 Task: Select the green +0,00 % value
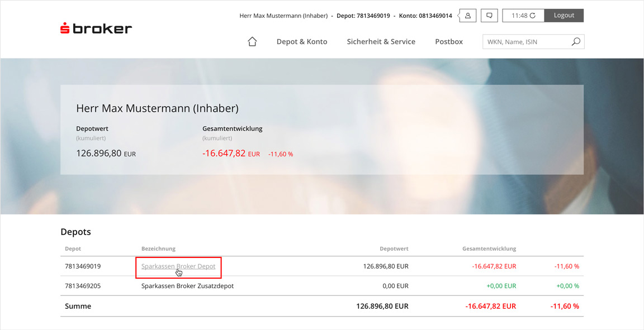tap(568, 286)
